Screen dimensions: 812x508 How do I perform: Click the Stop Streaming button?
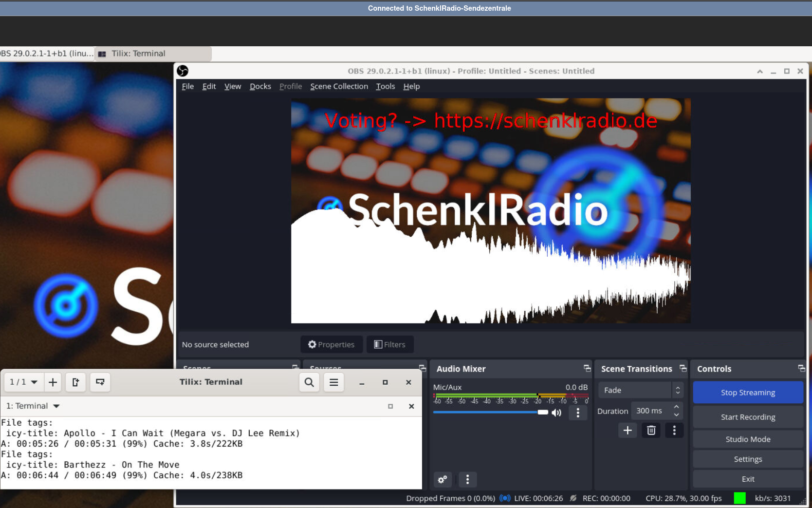tap(748, 393)
